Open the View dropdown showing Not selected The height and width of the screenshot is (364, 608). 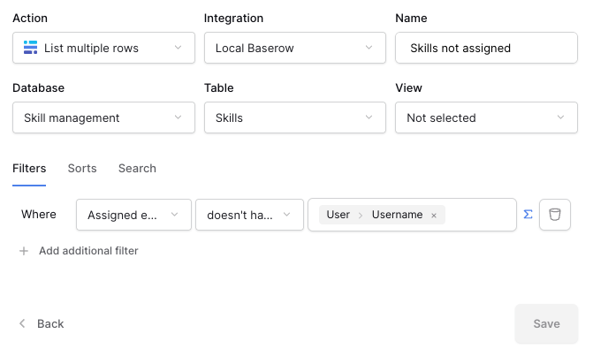tap(486, 118)
